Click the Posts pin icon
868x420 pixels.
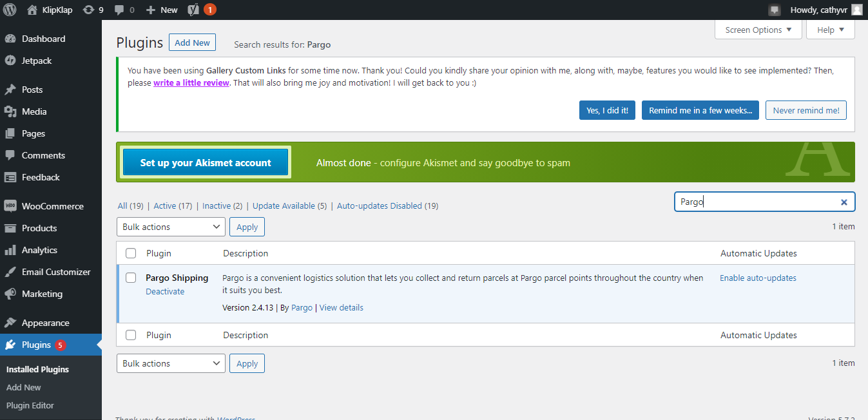[10, 90]
